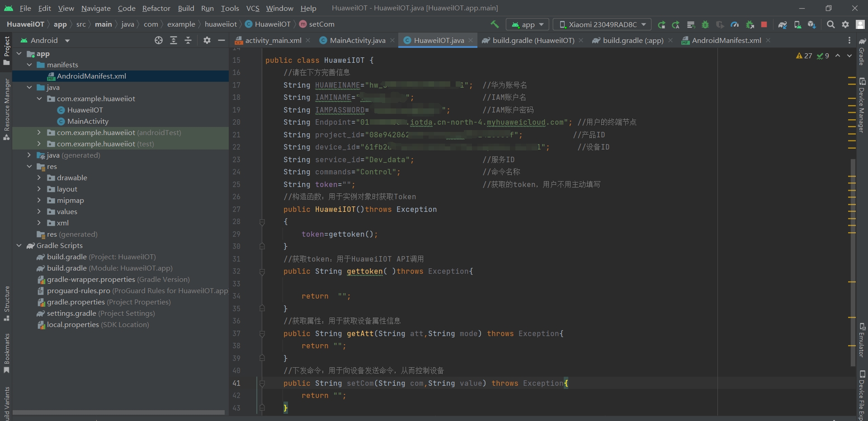This screenshot has width=868, height=421.
Task: Open IDE settings gear in main toolbar
Action: (845, 24)
